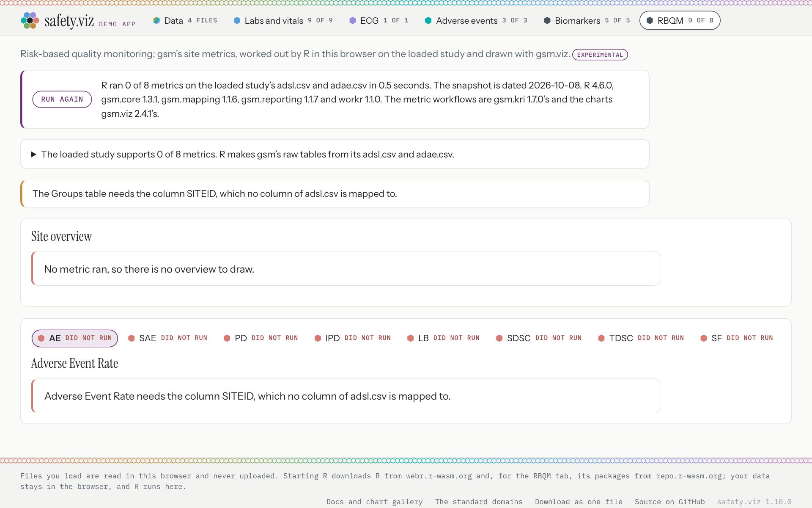Select the SDSC metric tab
Viewport: 812px width, 508px height.
pos(539,338)
